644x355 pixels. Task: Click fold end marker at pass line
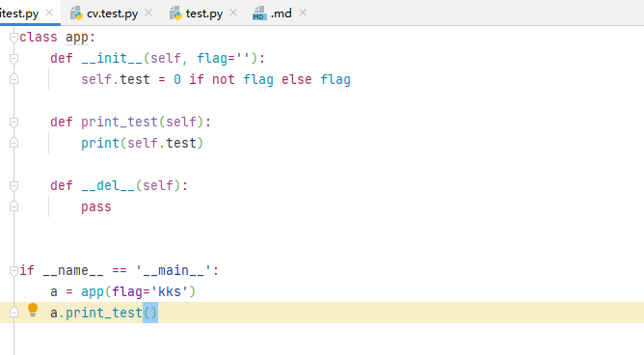pos(13,206)
